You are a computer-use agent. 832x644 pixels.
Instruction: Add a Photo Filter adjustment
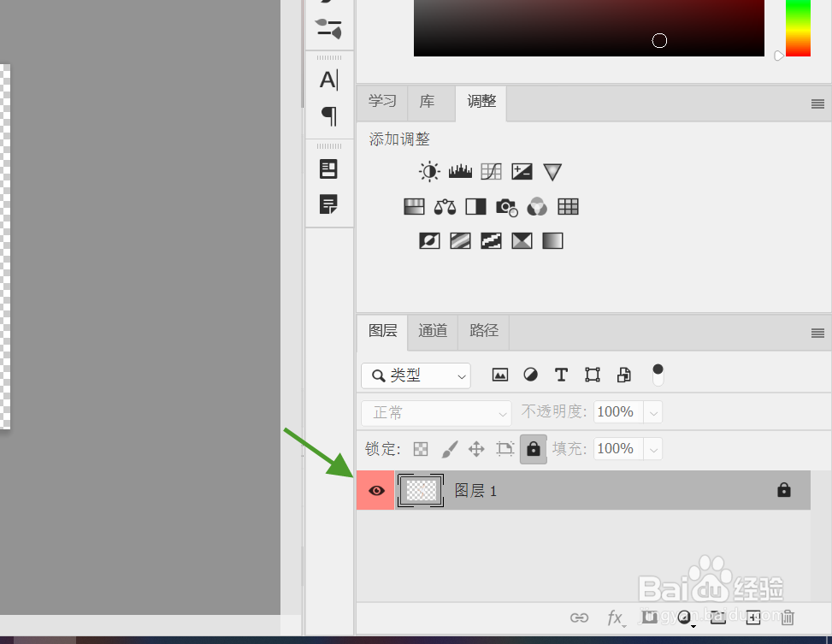[507, 207]
